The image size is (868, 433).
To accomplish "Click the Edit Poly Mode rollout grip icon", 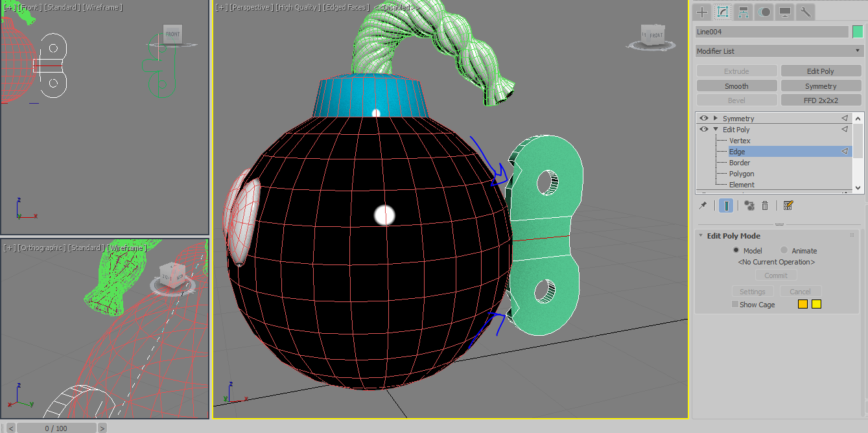I will tap(852, 236).
